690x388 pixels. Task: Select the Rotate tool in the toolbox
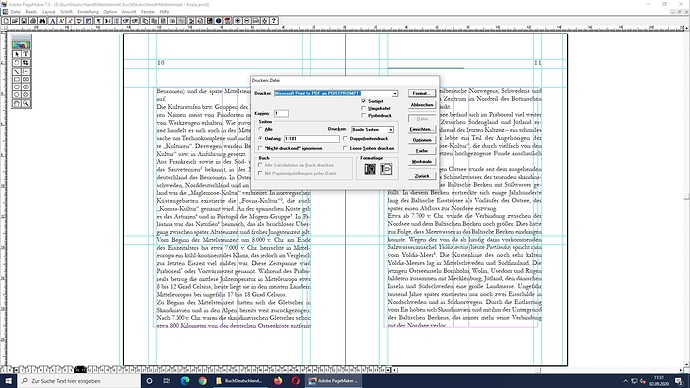coord(17,62)
